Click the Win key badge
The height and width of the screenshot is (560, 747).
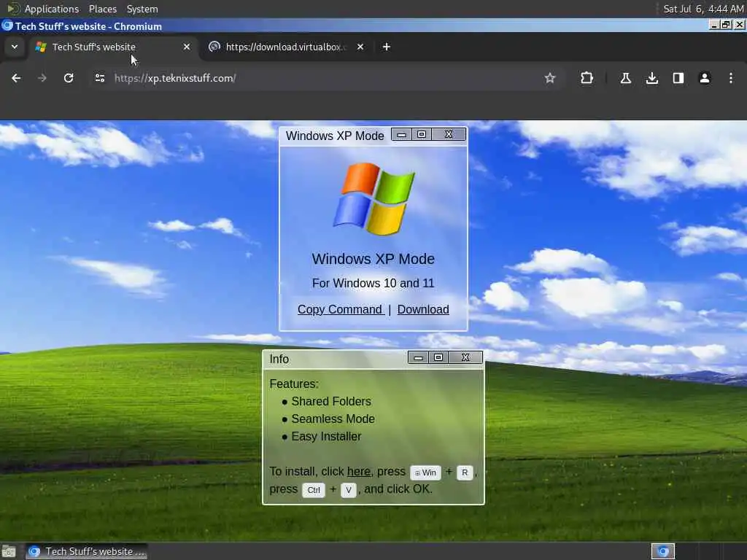(425, 472)
